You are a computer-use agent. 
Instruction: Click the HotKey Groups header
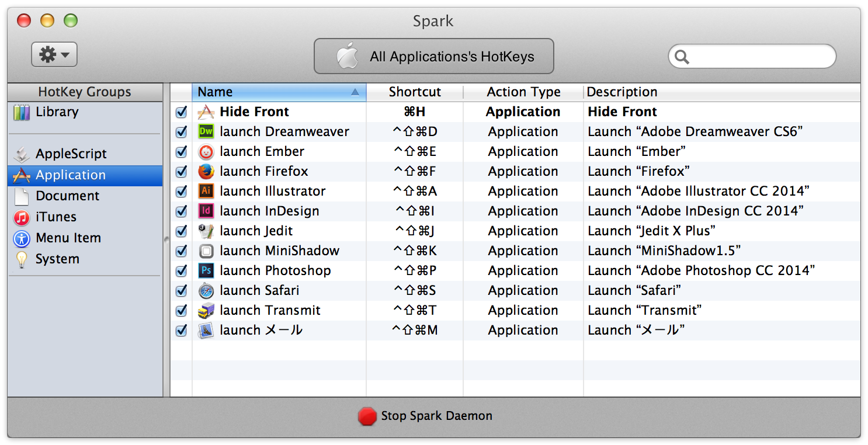point(85,92)
